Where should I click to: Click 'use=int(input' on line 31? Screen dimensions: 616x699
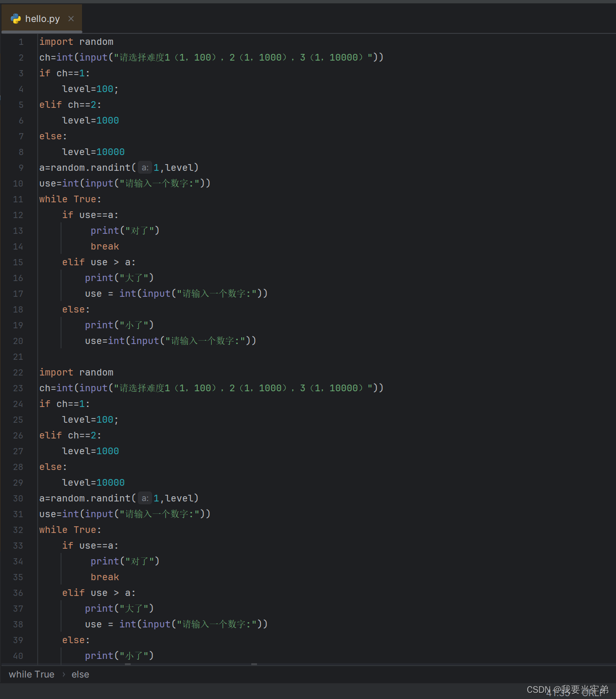[x=76, y=514]
